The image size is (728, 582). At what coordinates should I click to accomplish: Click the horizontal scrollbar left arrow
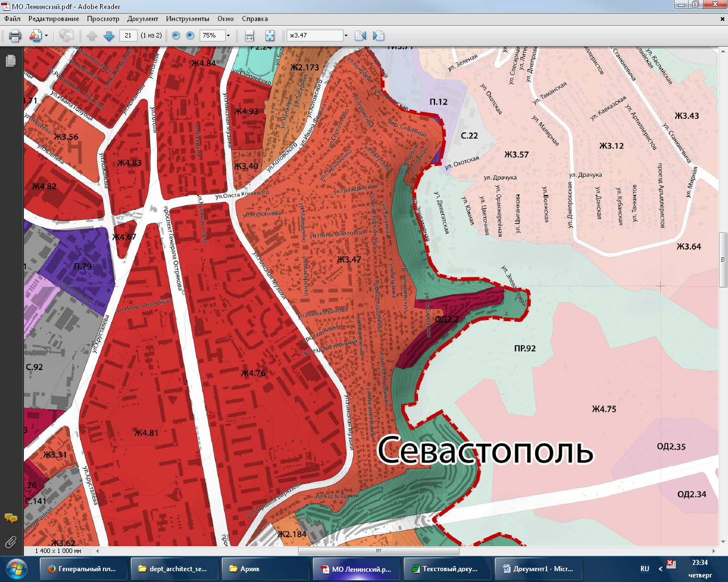click(x=97, y=551)
